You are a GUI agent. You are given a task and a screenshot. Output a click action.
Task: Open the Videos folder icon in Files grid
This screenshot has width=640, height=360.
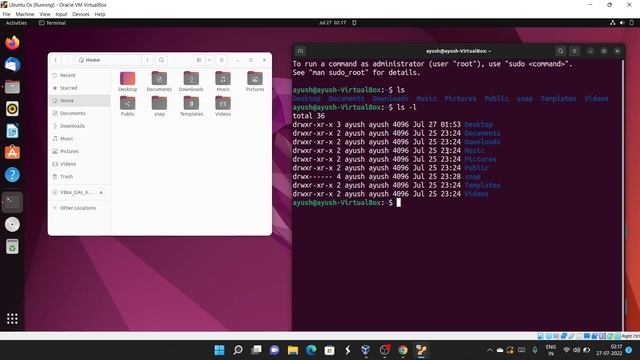(223, 106)
